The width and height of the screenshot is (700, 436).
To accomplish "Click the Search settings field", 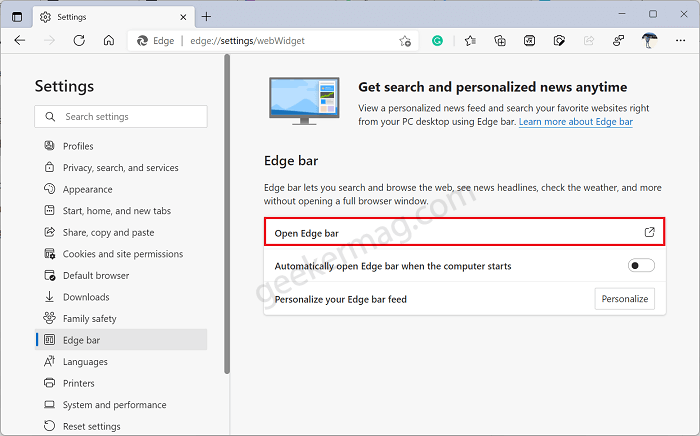I will pyautogui.click(x=121, y=116).
